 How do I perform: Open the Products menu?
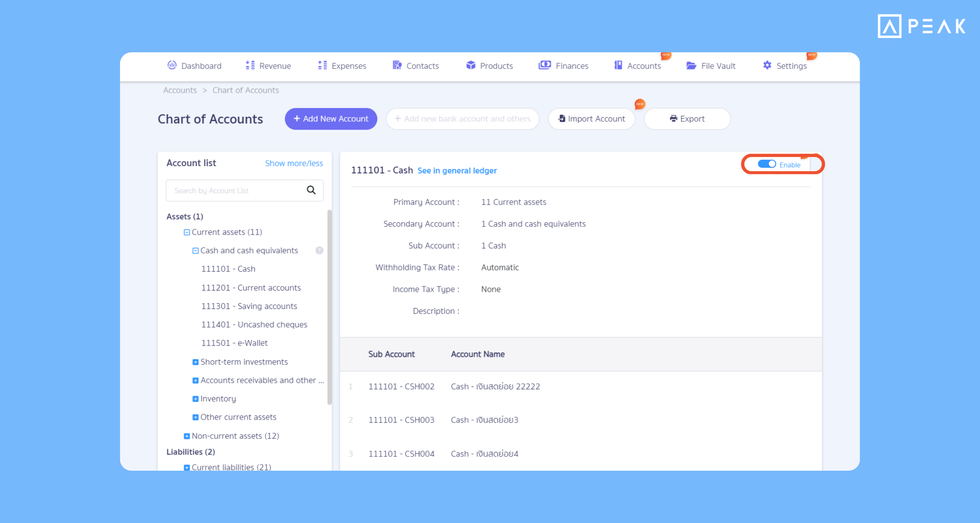tap(489, 66)
